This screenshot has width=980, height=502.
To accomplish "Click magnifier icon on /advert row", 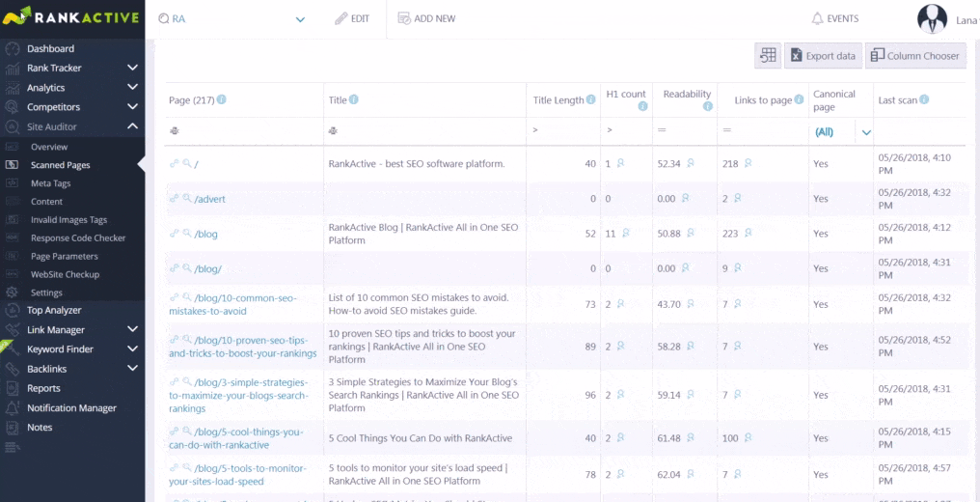I will [x=187, y=198].
